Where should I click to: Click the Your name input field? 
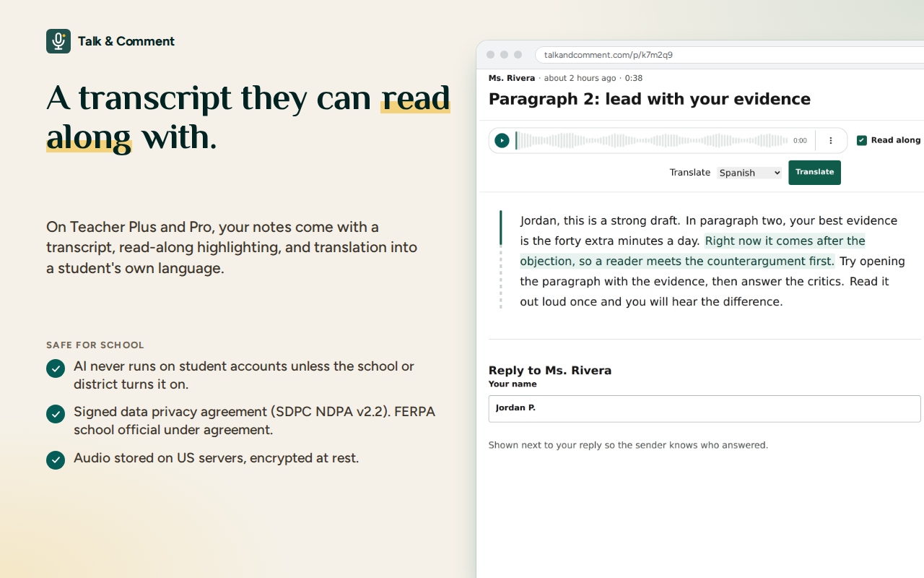[x=705, y=409]
